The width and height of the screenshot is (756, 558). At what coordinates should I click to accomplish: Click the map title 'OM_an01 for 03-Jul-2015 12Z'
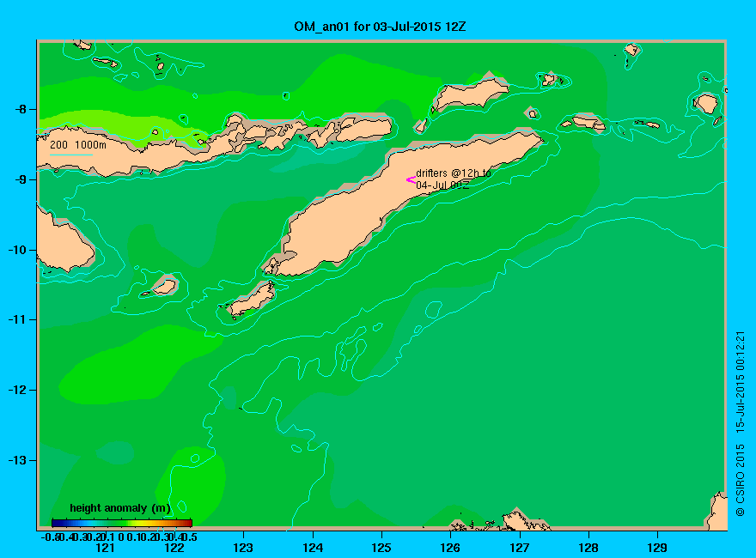pyautogui.click(x=380, y=27)
